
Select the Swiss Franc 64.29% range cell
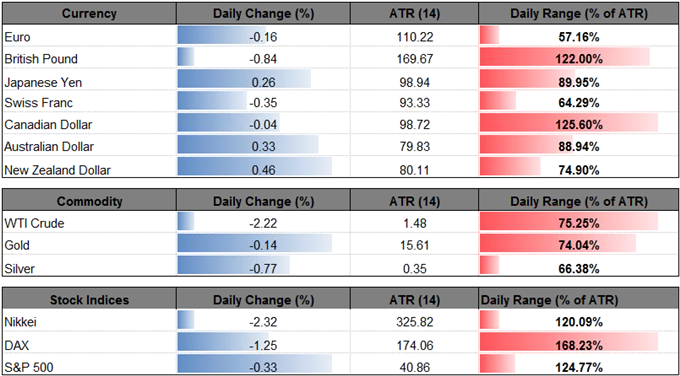(x=579, y=102)
